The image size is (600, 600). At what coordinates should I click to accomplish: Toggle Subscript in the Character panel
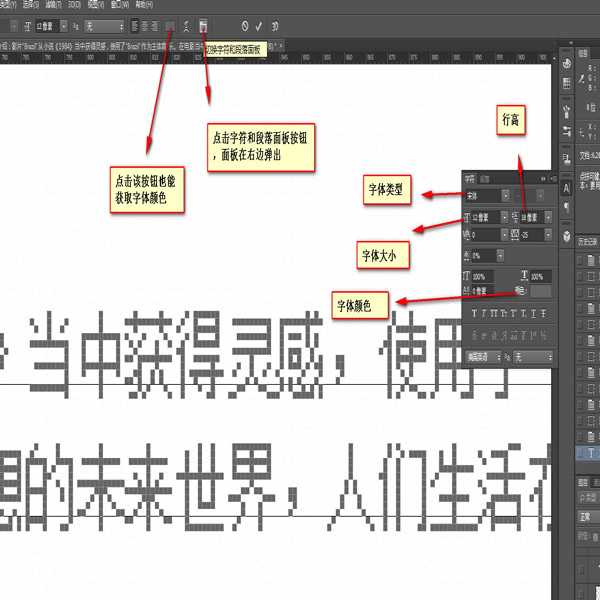coord(524,314)
